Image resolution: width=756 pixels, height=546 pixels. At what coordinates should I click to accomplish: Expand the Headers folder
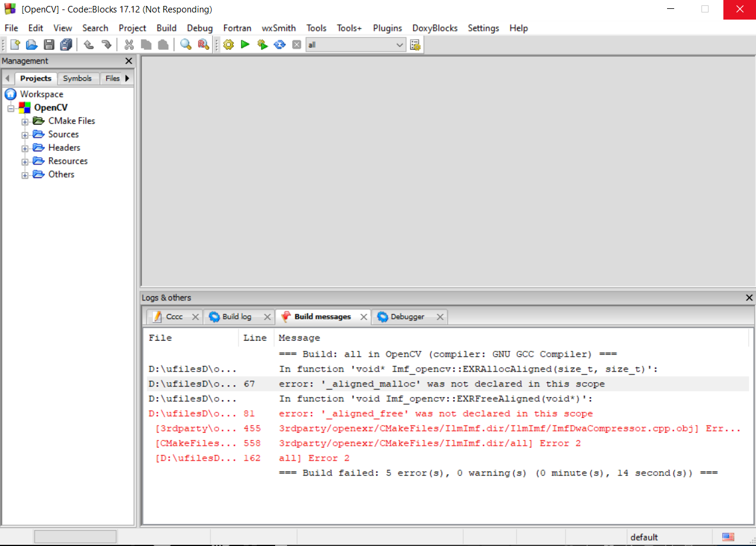pyautogui.click(x=25, y=148)
